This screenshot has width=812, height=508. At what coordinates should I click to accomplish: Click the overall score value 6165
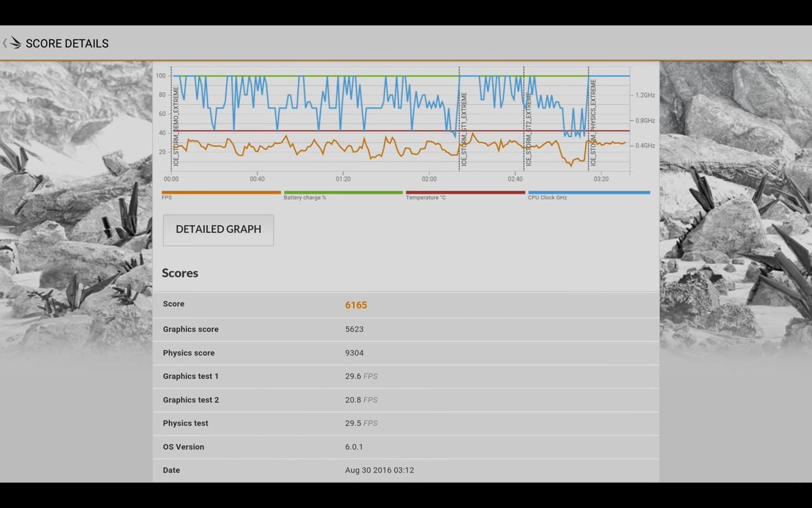coord(356,305)
